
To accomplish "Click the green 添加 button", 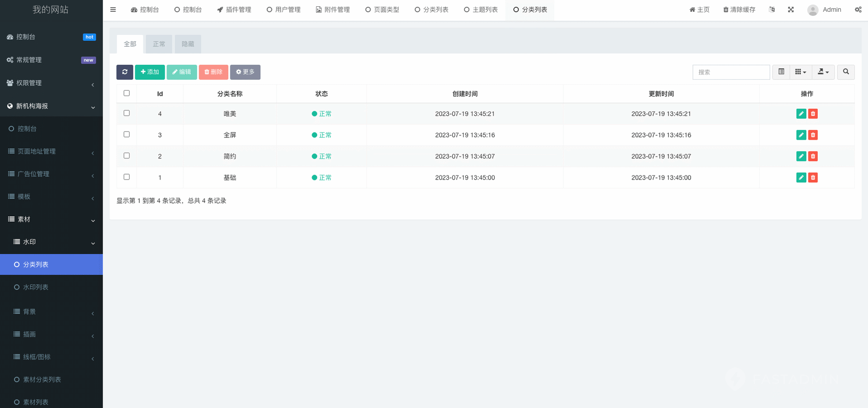I will click(150, 72).
